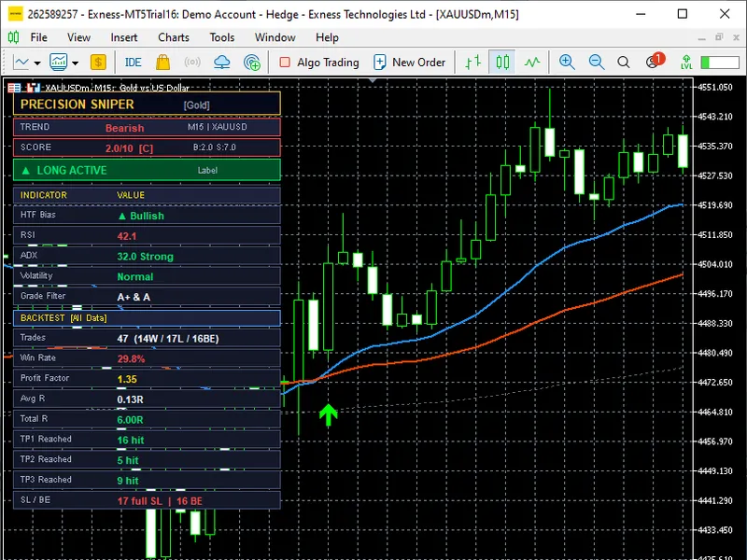
Task: Click the Total R 6.00R value
Action: click(x=130, y=419)
